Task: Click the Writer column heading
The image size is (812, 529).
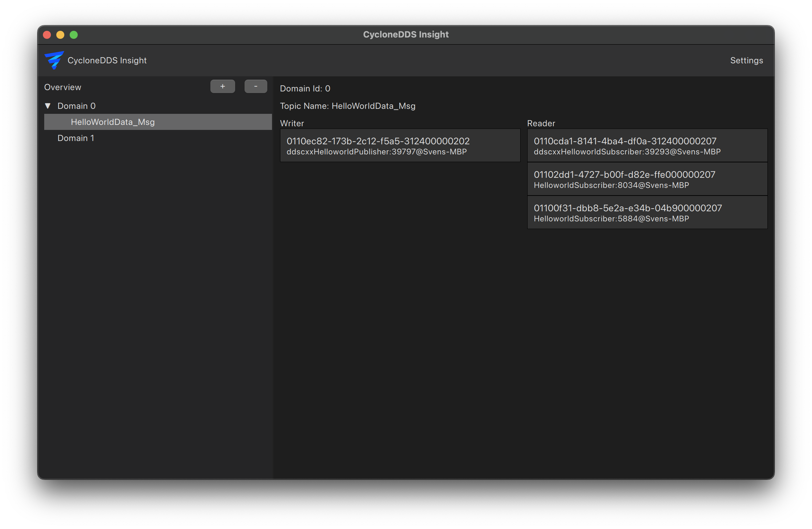Action: click(x=292, y=124)
